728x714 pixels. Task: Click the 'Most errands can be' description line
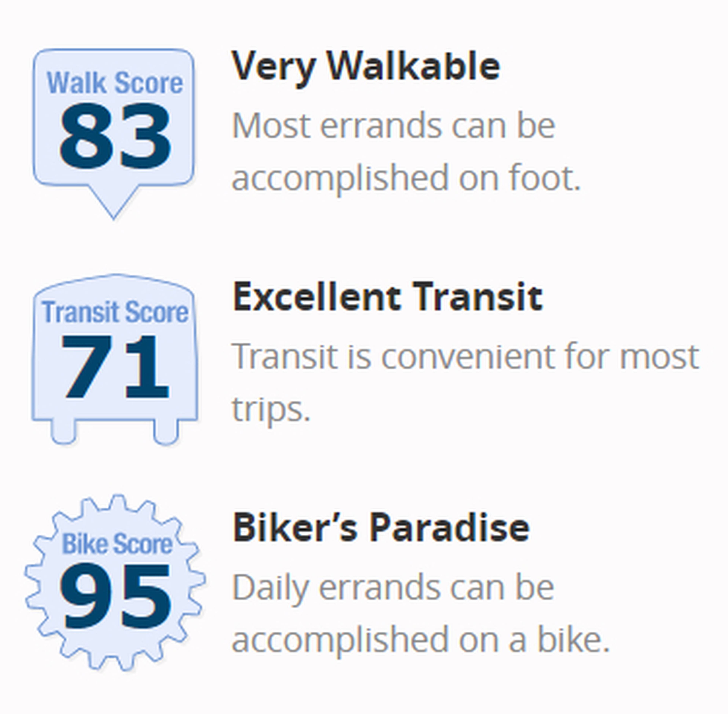pyautogui.click(x=393, y=126)
